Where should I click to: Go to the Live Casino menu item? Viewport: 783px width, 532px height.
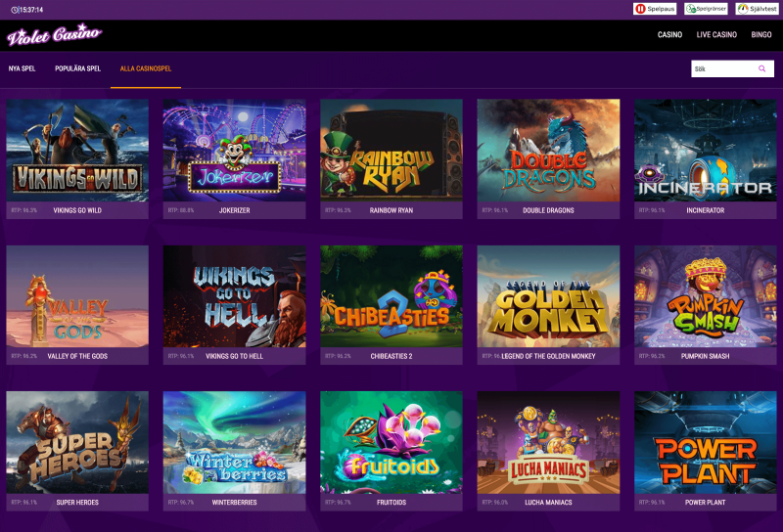tap(716, 35)
